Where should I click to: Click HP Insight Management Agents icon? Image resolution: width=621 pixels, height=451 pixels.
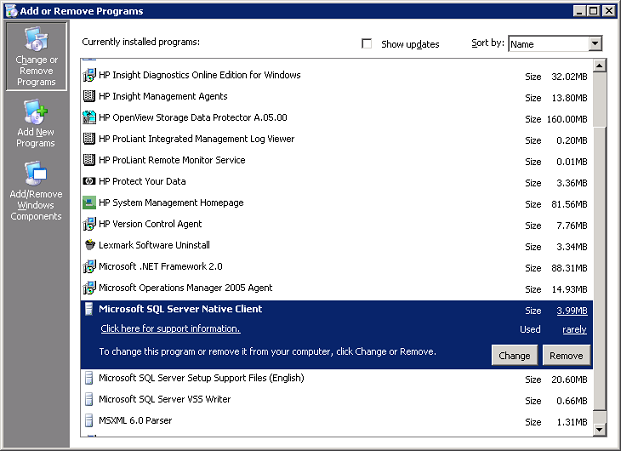(x=89, y=96)
